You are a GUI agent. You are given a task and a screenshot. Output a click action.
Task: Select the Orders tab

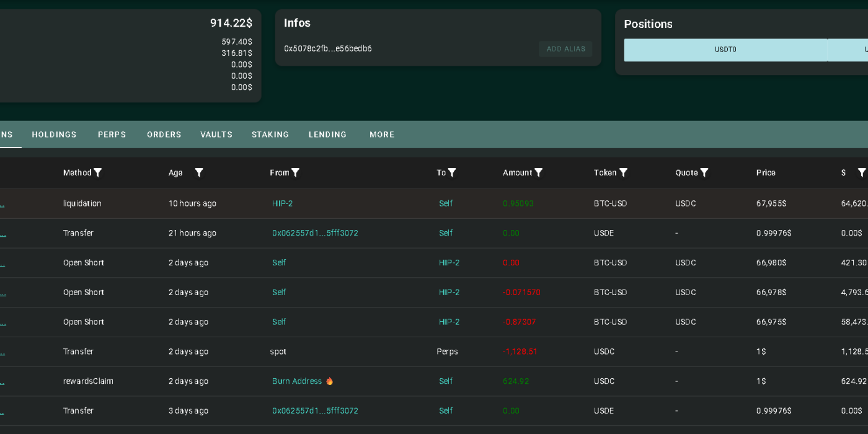tap(164, 135)
